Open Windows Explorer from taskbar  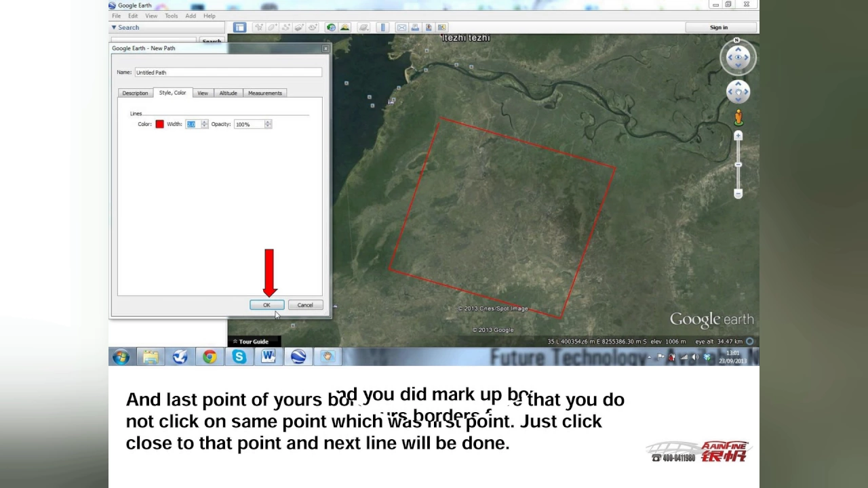point(151,357)
